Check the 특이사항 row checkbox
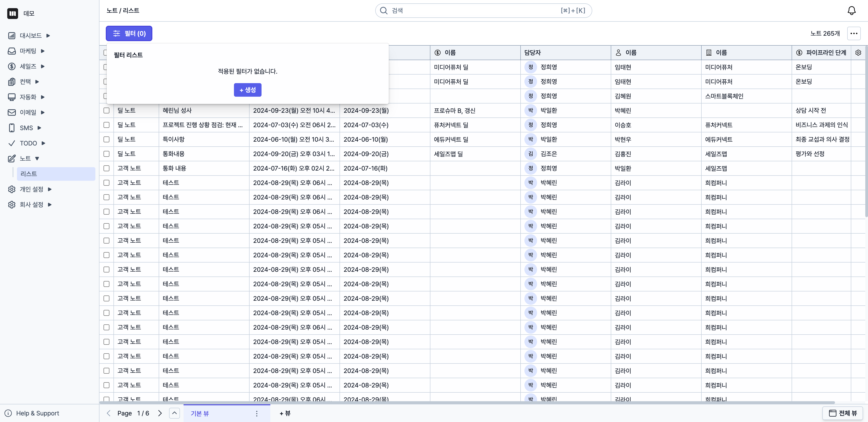The height and width of the screenshot is (422, 868). pyautogui.click(x=106, y=139)
